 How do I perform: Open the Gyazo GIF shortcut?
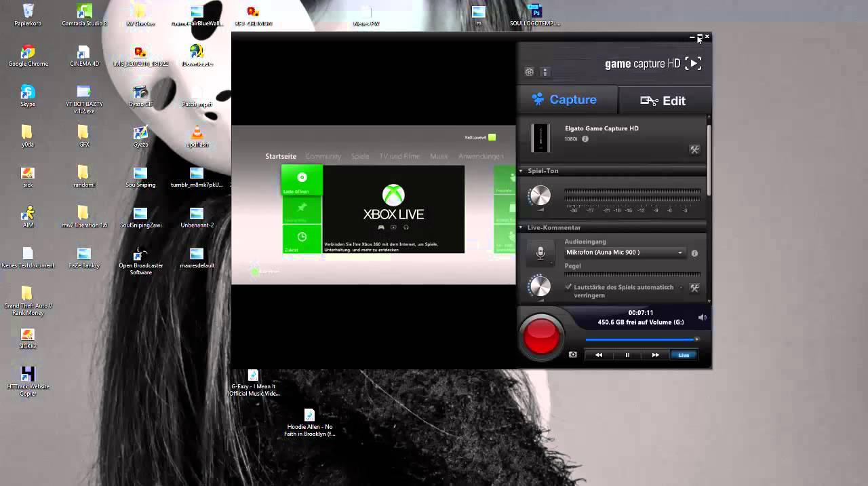click(x=140, y=96)
